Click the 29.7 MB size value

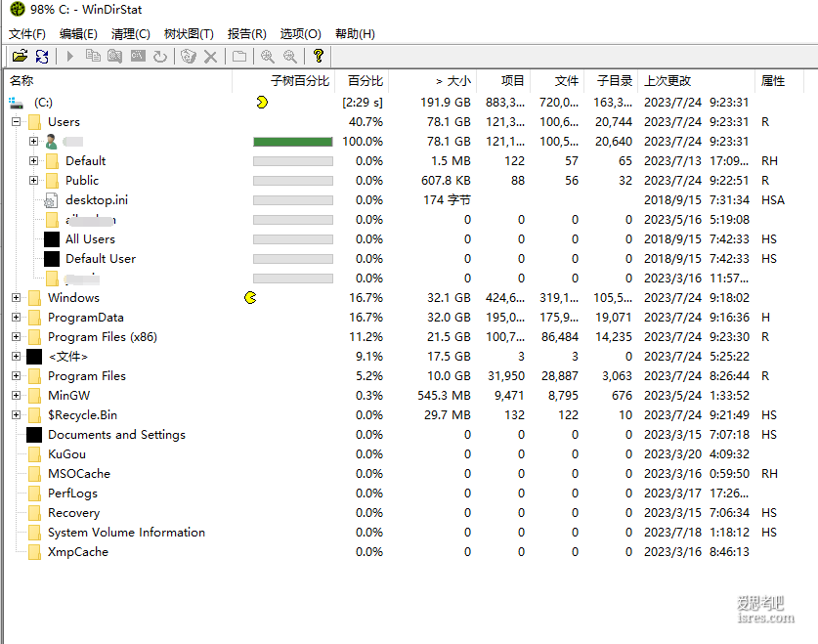447,415
